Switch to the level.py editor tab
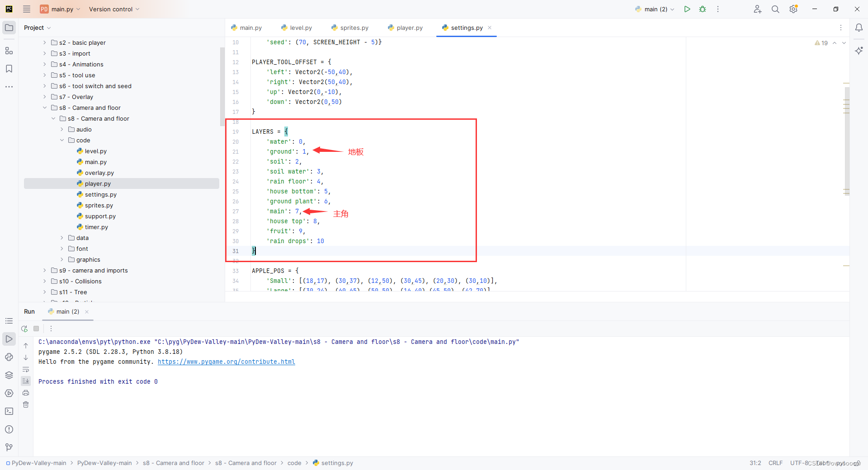Viewport: 868px width, 470px height. (297, 28)
